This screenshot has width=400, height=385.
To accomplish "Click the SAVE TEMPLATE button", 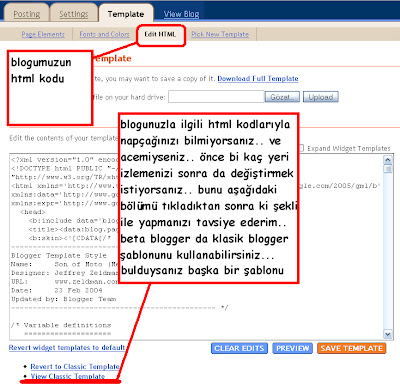I will pos(352,348).
